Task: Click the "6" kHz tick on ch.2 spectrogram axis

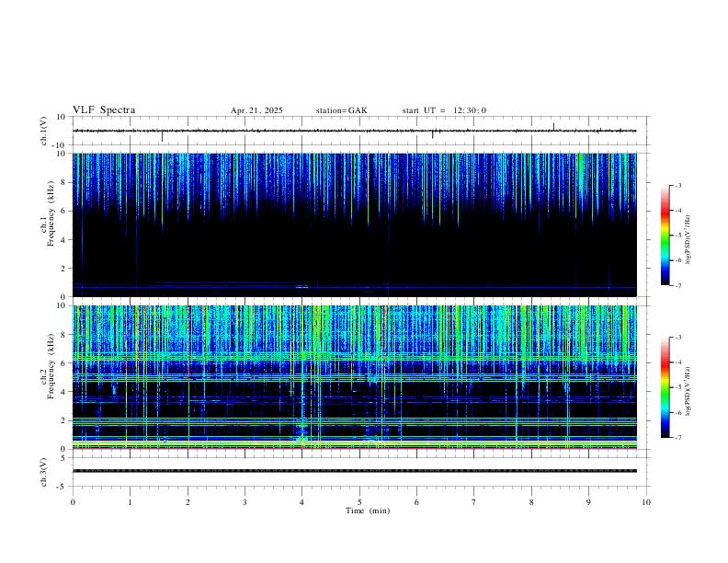Action: coord(63,363)
